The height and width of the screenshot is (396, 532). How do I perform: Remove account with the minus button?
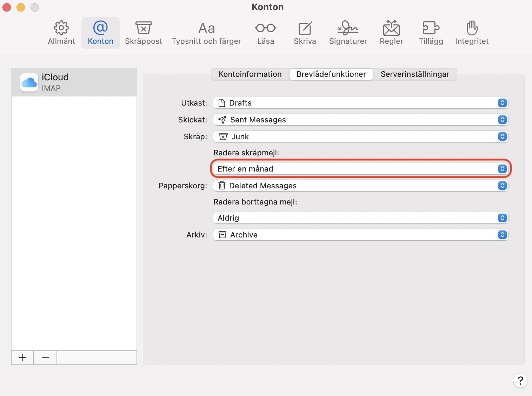pyautogui.click(x=45, y=358)
